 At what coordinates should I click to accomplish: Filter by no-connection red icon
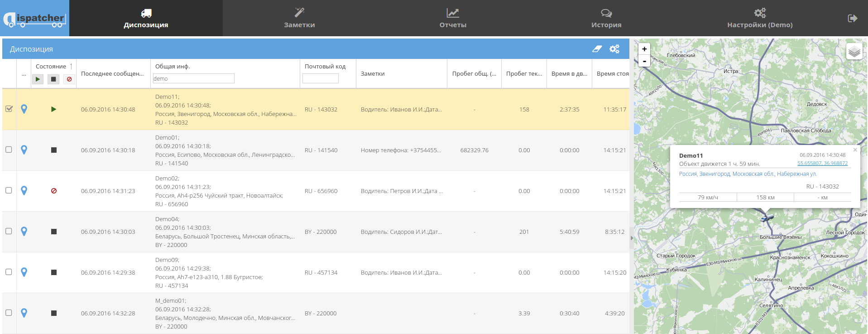point(69,79)
